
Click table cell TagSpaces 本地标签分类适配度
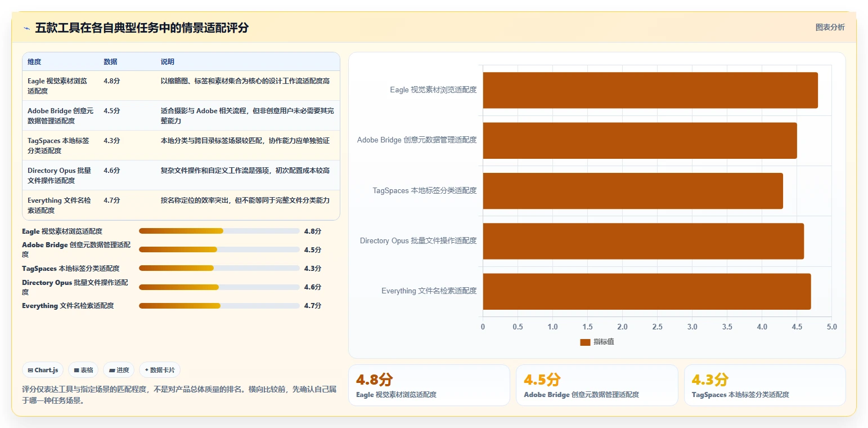60,145
